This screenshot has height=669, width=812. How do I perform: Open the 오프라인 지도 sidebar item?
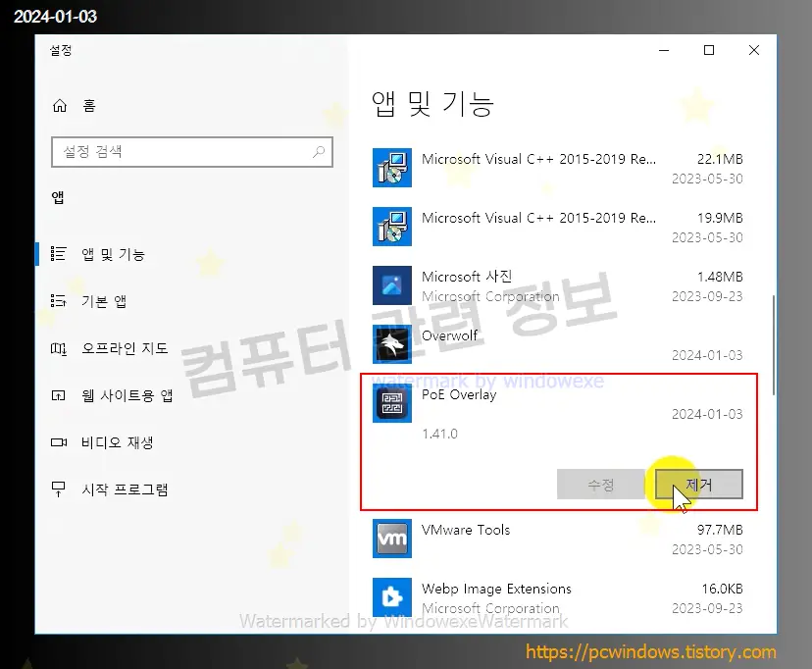[191, 348]
